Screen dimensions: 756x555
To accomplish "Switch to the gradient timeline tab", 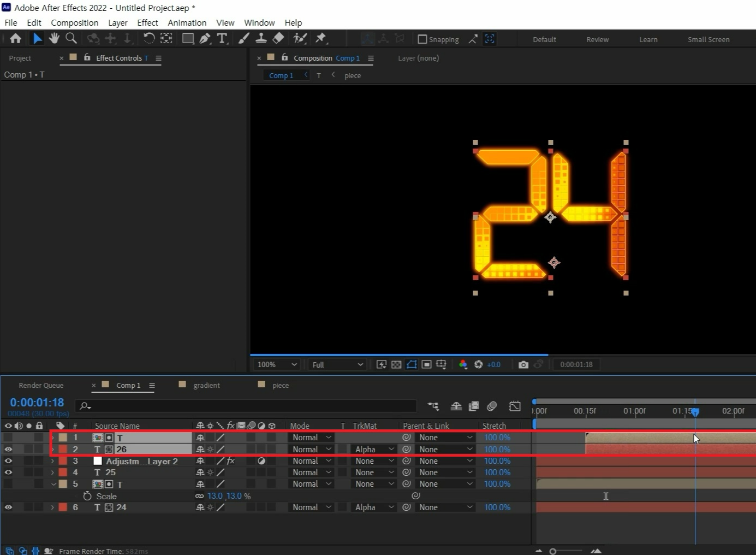I will [x=206, y=385].
